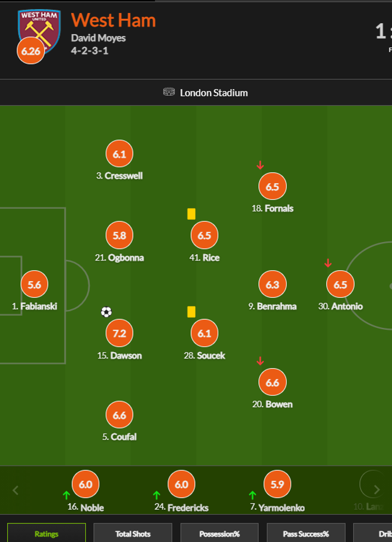
Task: Click green substitution arrow next to Yarmolenko
Action: (x=252, y=495)
